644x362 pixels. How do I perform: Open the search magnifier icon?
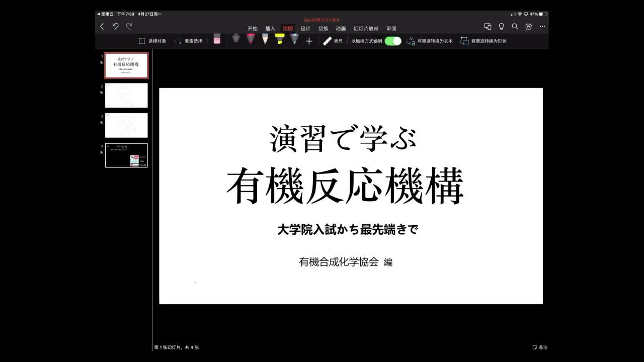coord(515,27)
